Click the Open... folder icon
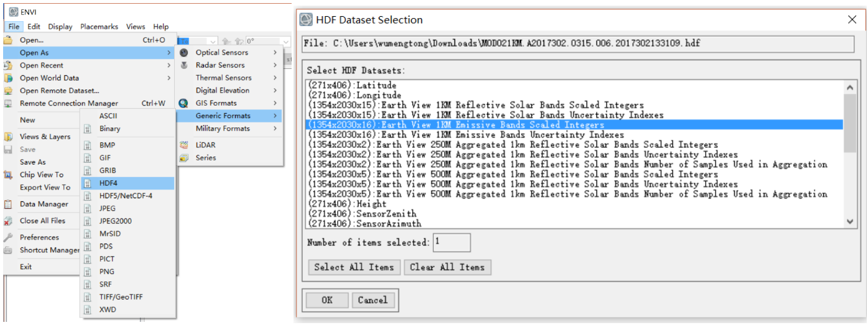The image size is (868, 325). 8,40
